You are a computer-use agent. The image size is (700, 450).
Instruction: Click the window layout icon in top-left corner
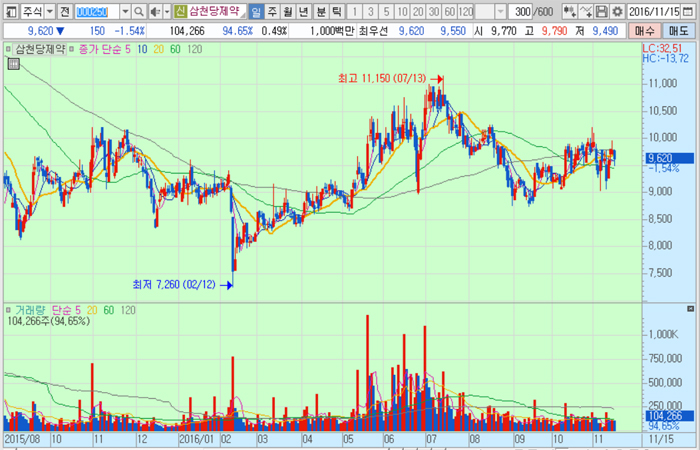pyautogui.click(x=9, y=11)
